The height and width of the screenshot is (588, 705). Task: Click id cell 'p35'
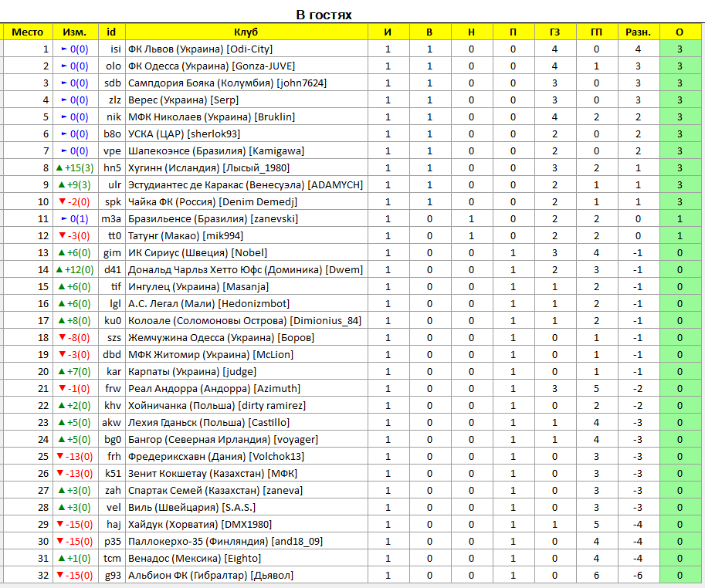click(x=113, y=541)
